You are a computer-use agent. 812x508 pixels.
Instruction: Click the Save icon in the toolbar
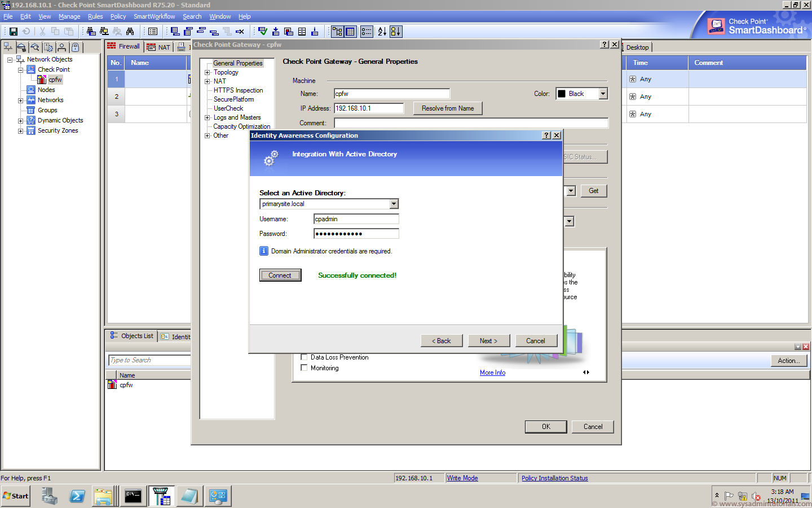[14, 32]
